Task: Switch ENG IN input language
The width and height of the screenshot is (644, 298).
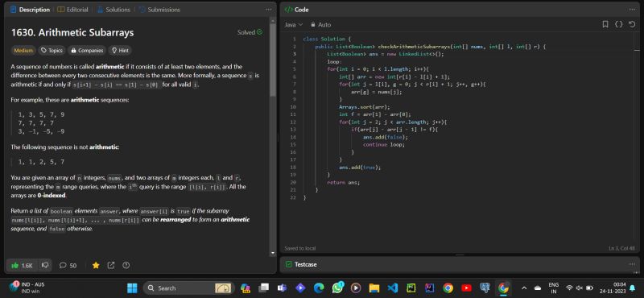Action: pyautogui.click(x=554, y=288)
